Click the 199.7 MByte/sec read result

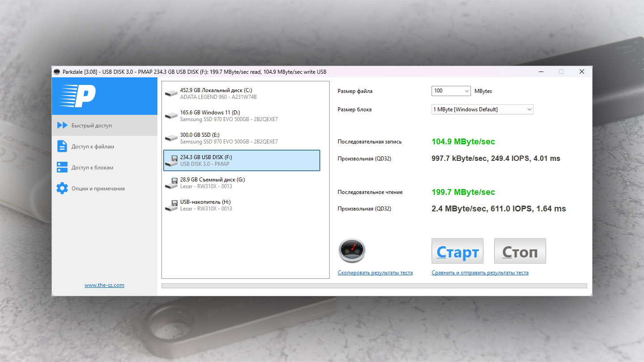click(463, 192)
